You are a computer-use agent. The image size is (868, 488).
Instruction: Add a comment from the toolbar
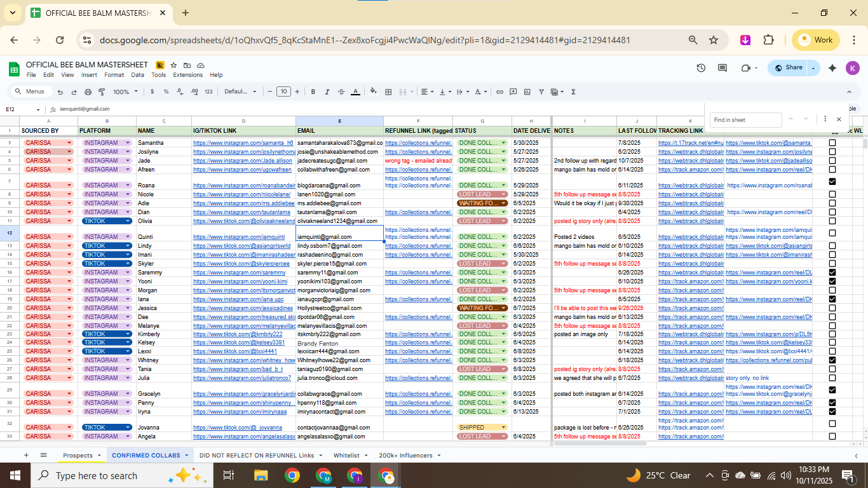(513, 91)
